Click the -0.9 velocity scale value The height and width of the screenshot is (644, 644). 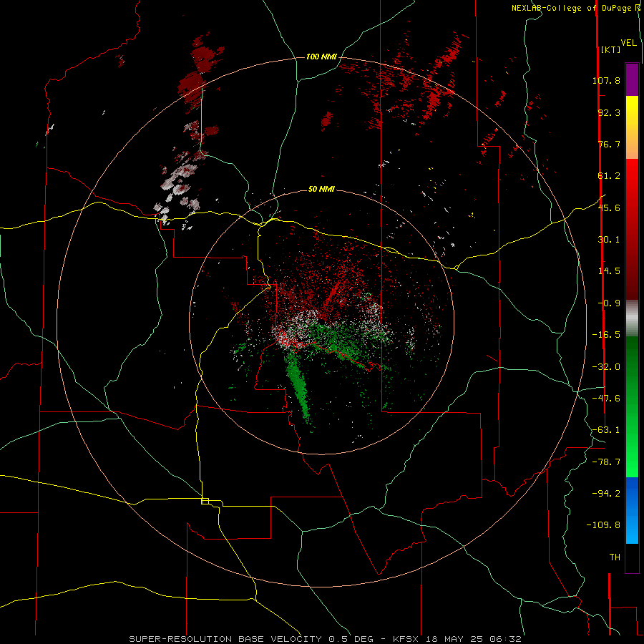[609, 303]
